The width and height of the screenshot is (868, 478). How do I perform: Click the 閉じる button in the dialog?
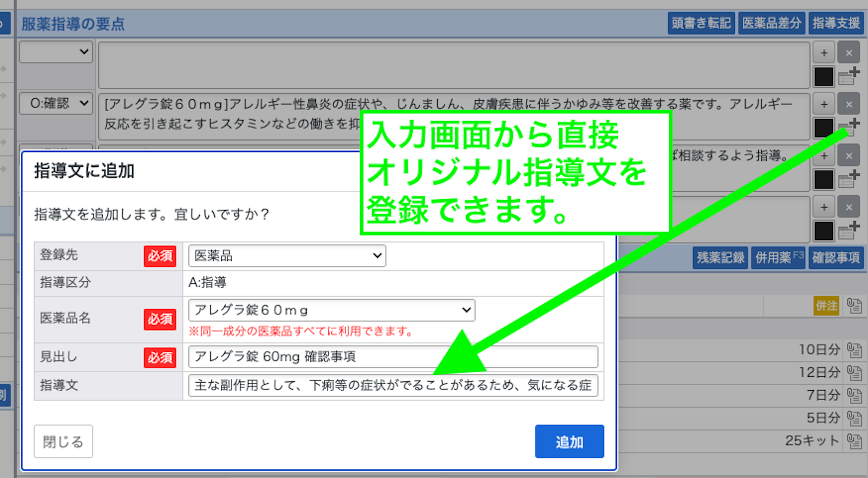63,441
